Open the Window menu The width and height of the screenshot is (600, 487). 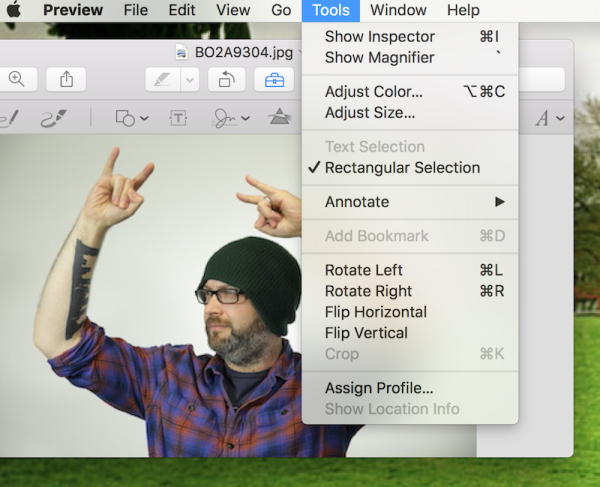click(x=398, y=10)
